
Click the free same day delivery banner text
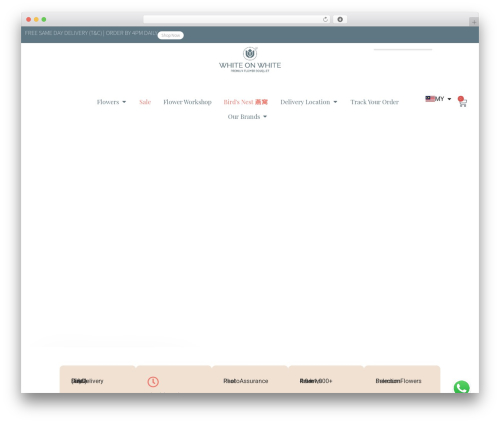[91, 33]
